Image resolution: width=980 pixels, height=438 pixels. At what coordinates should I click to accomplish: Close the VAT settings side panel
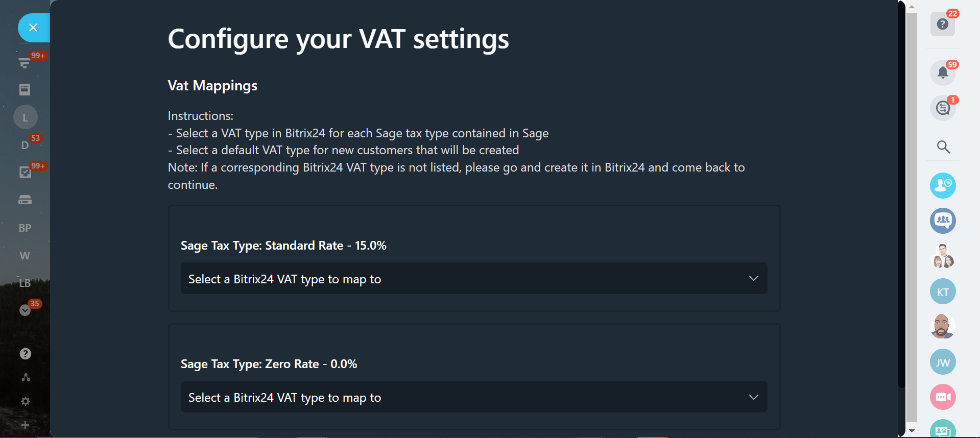(33, 28)
